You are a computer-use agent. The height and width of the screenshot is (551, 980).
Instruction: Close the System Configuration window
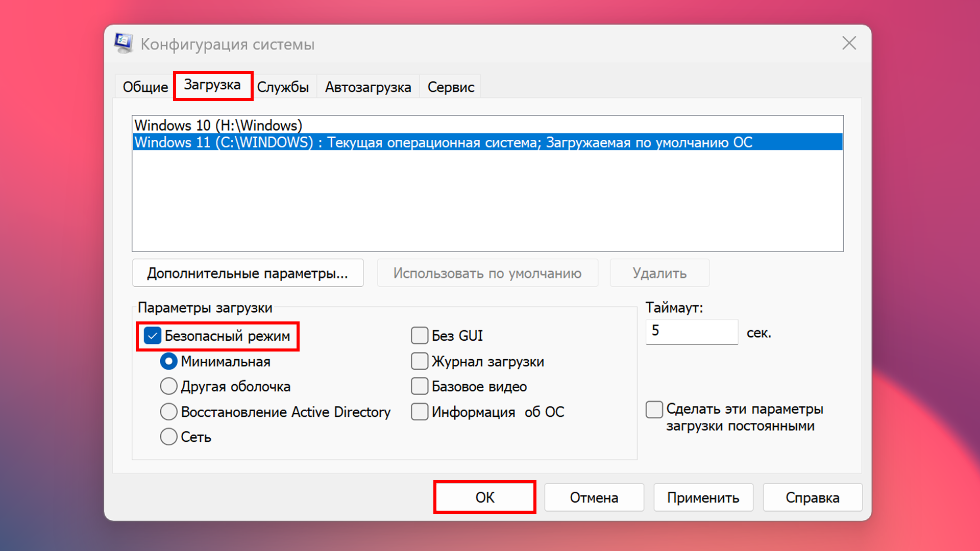(x=849, y=43)
